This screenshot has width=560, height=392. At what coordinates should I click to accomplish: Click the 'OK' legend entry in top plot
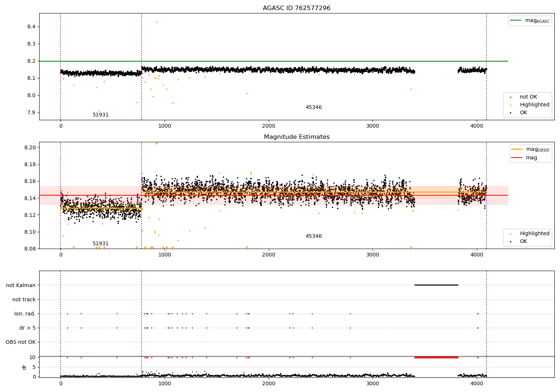[x=519, y=112]
